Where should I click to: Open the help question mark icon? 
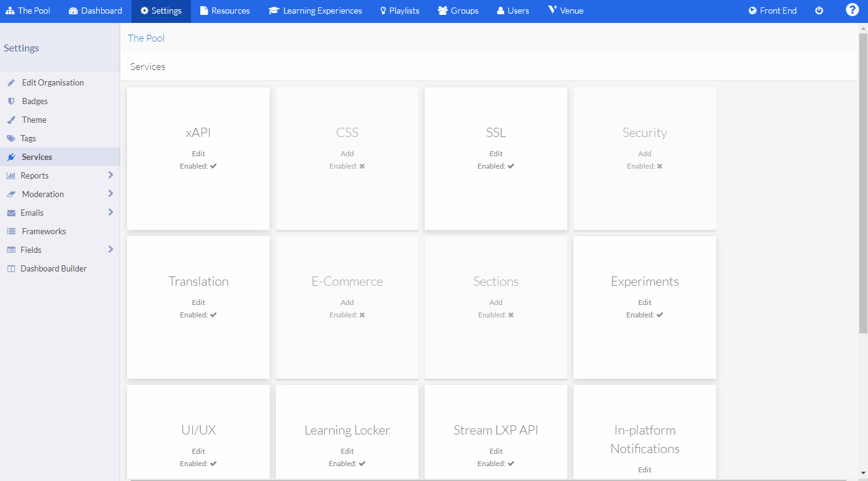[x=852, y=10]
